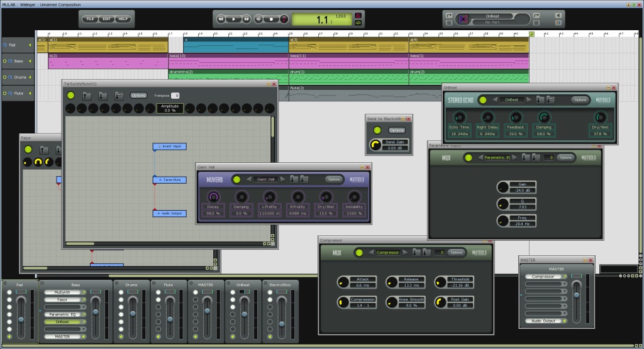Click the Drums channel volume fader
644x349 pixels.
133,313
